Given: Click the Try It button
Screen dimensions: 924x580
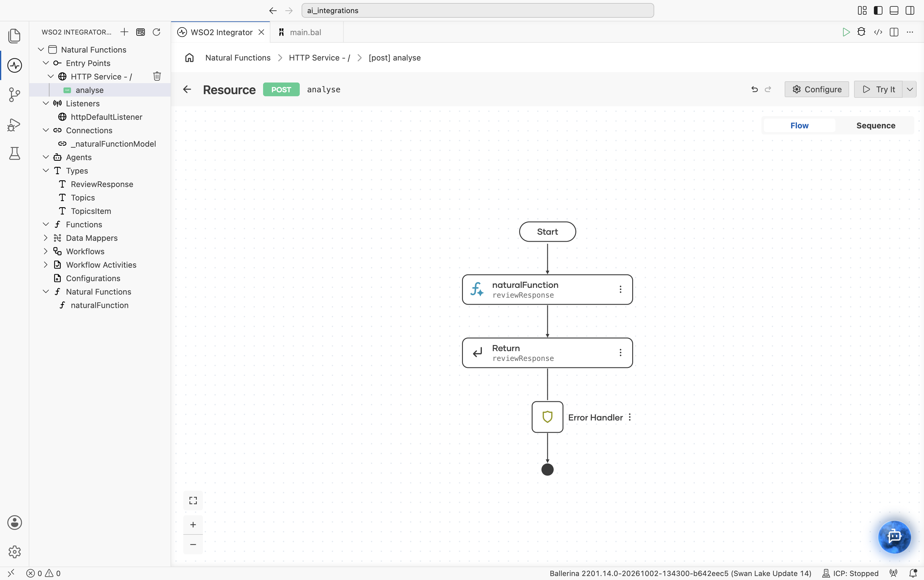Looking at the screenshot, I should (x=878, y=89).
